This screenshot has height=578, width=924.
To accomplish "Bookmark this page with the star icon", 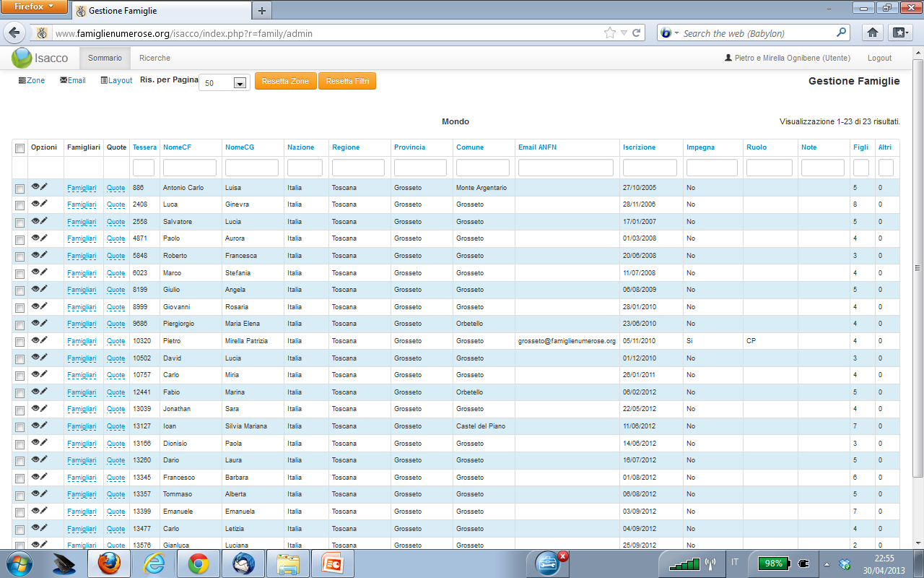I will pos(610,33).
